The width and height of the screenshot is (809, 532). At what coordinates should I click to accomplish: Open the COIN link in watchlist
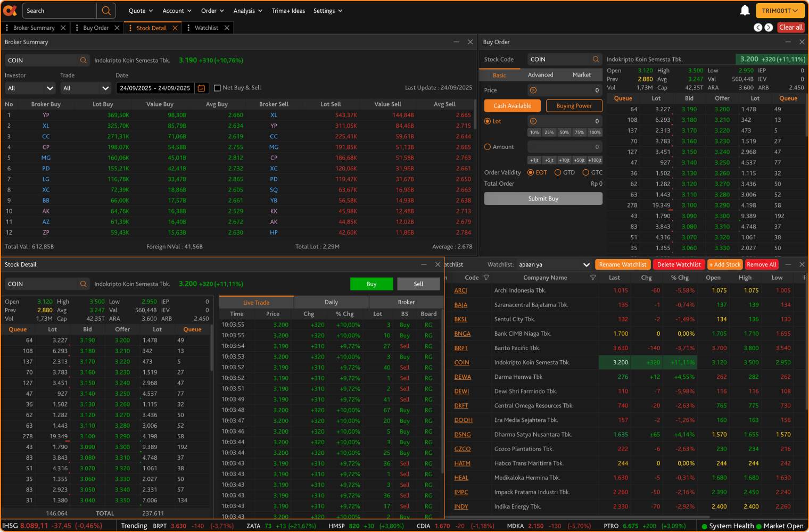461,363
